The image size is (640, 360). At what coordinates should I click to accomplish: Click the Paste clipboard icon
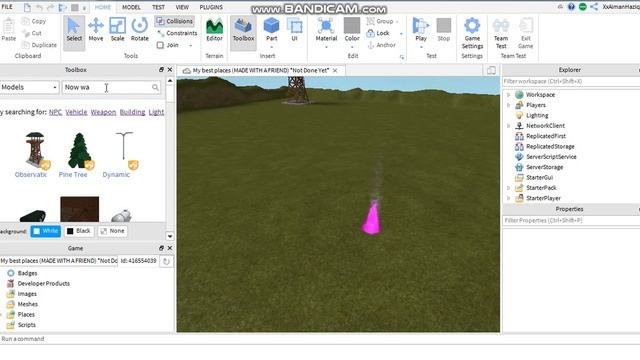click(8, 30)
